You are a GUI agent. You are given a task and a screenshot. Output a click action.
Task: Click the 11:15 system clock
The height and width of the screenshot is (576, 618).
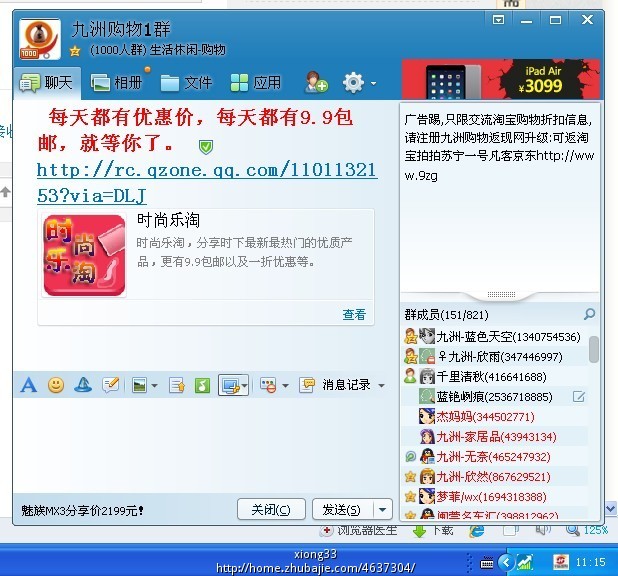pyautogui.click(x=590, y=562)
